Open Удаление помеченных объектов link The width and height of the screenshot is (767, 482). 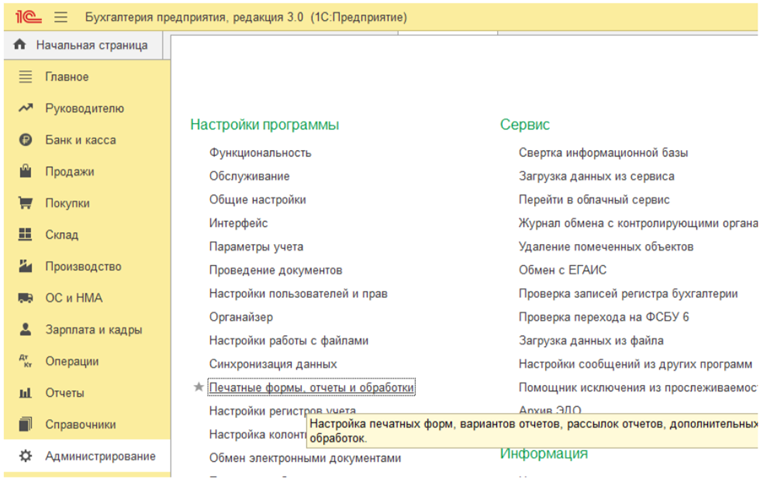pos(620,246)
